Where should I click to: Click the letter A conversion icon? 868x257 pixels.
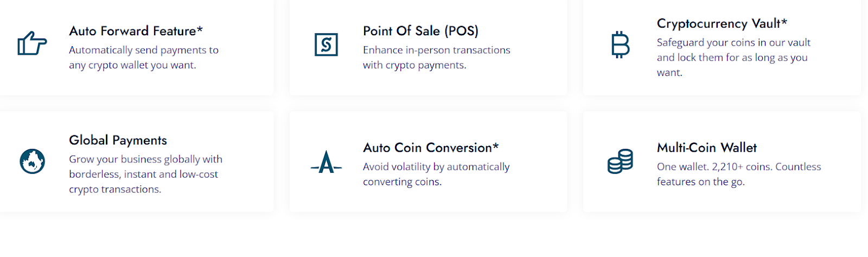pos(326,162)
